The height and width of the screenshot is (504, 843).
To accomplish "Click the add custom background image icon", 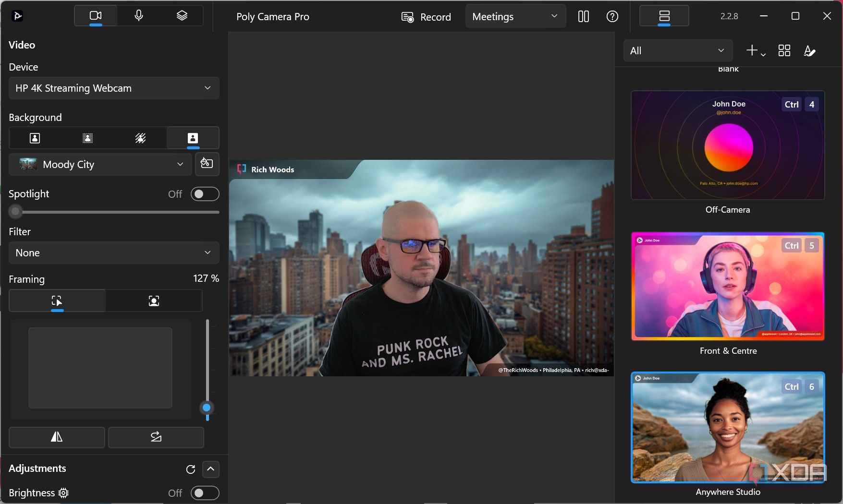I will coord(207,164).
